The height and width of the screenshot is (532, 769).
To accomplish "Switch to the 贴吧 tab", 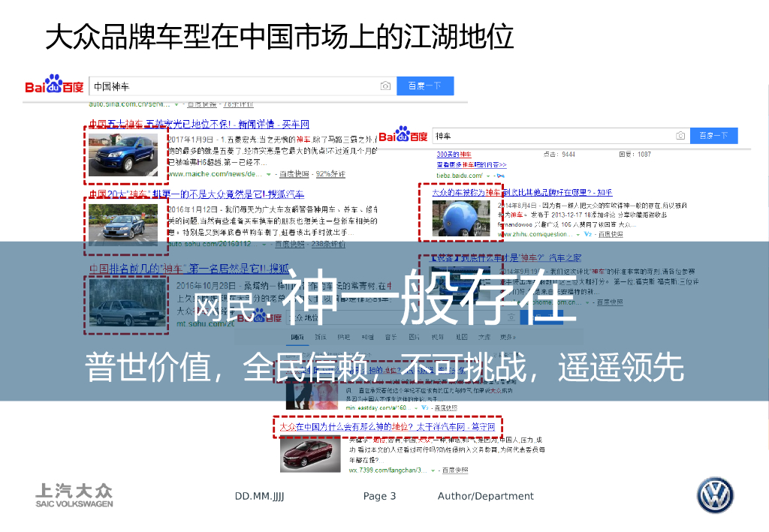I will [x=344, y=337].
